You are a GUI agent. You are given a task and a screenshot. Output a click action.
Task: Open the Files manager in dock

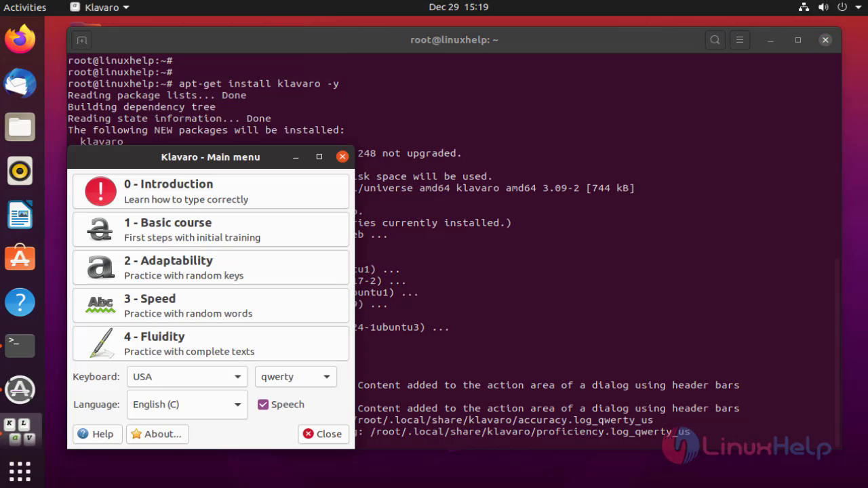(x=20, y=127)
